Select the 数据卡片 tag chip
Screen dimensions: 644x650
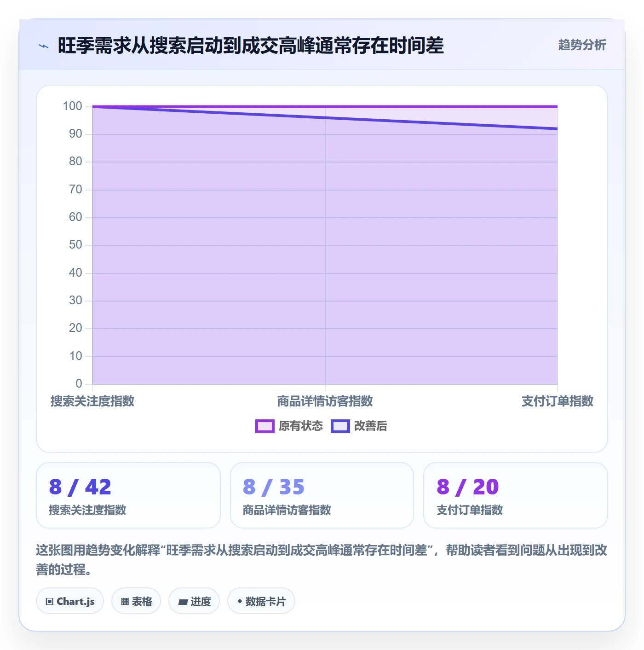[x=261, y=601]
